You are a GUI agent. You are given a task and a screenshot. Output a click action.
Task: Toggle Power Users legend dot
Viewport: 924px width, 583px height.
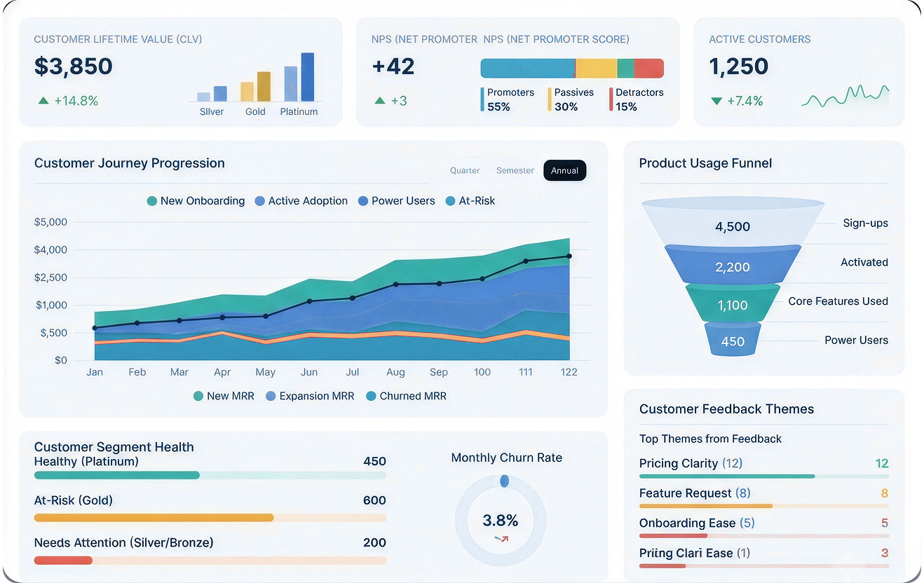[363, 201]
